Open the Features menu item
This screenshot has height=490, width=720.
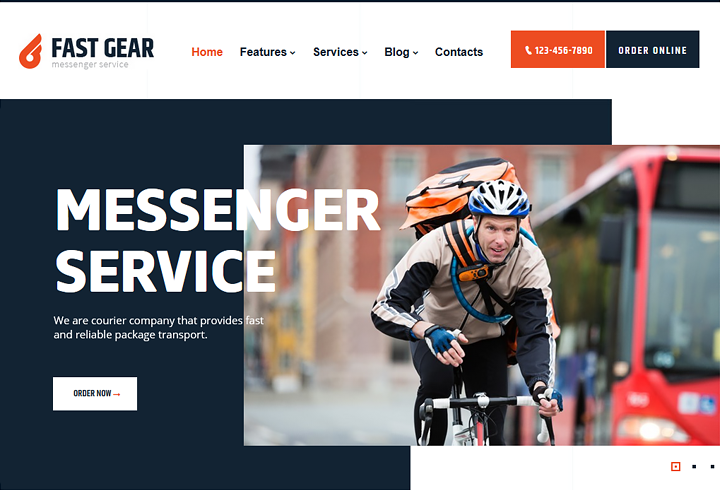[x=263, y=52]
